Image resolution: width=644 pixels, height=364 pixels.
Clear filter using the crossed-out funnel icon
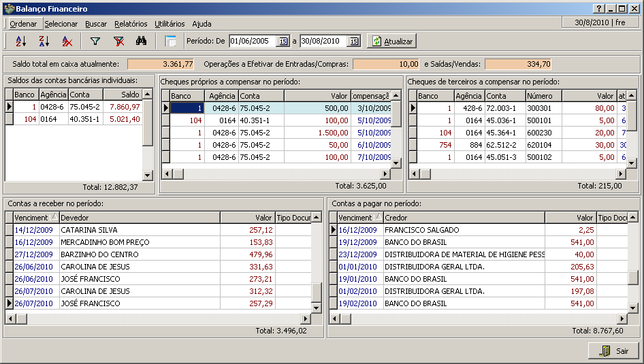pyautogui.click(x=118, y=41)
